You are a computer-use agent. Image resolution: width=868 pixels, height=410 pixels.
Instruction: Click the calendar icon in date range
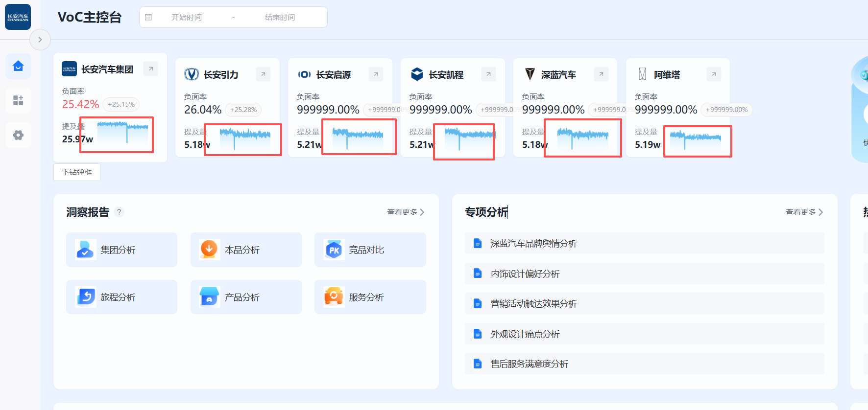tap(148, 17)
